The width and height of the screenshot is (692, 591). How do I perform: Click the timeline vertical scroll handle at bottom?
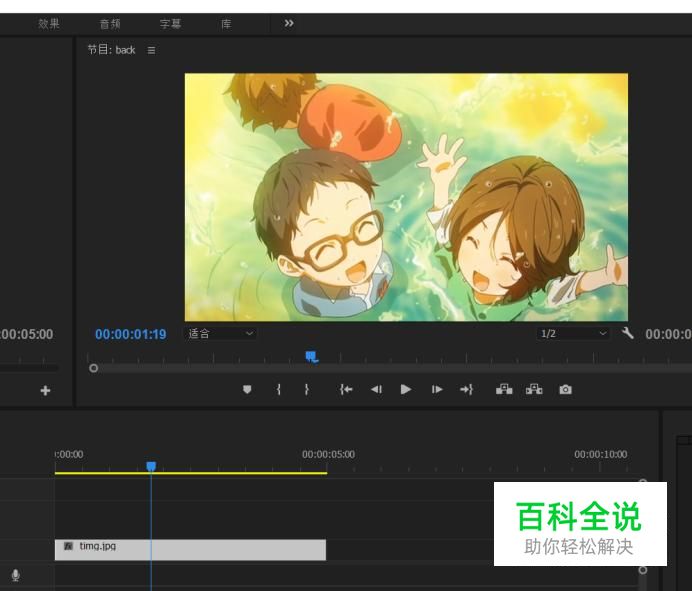click(x=643, y=570)
